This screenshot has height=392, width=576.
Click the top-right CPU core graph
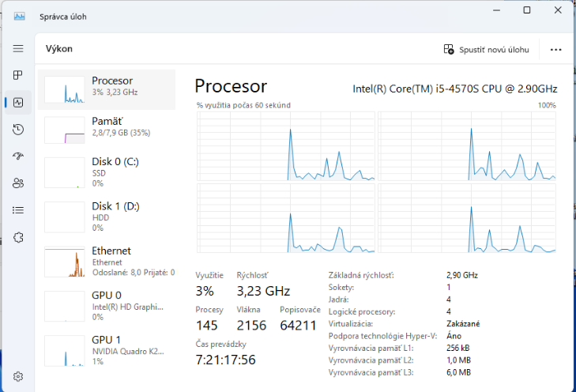coord(467,146)
